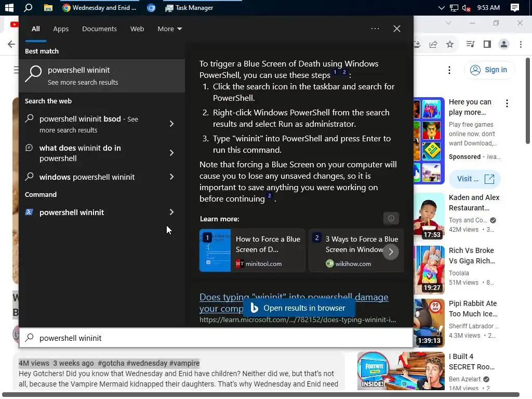The width and height of the screenshot is (532, 399).
Task: Select best match powershell wininit result
Action: 102,76
